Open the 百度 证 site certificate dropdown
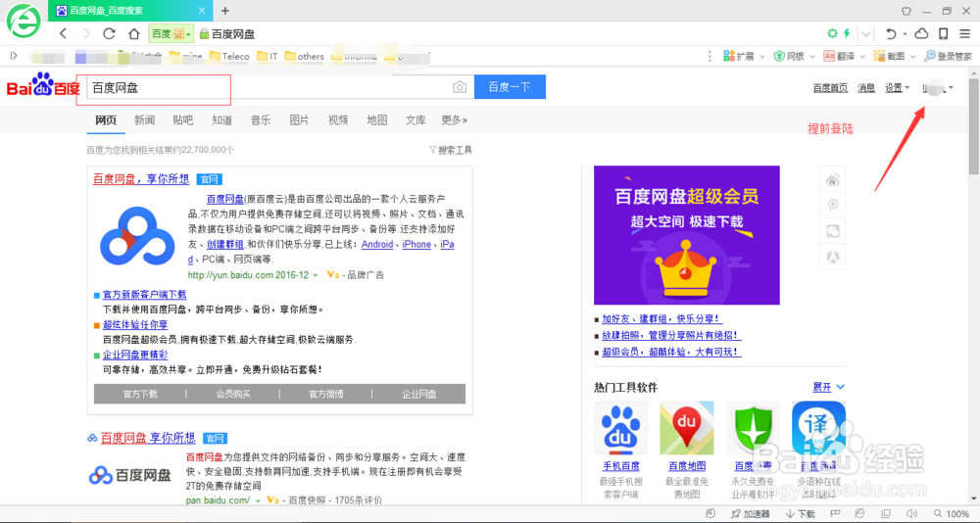The image size is (980, 523). click(x=171, y=34)
